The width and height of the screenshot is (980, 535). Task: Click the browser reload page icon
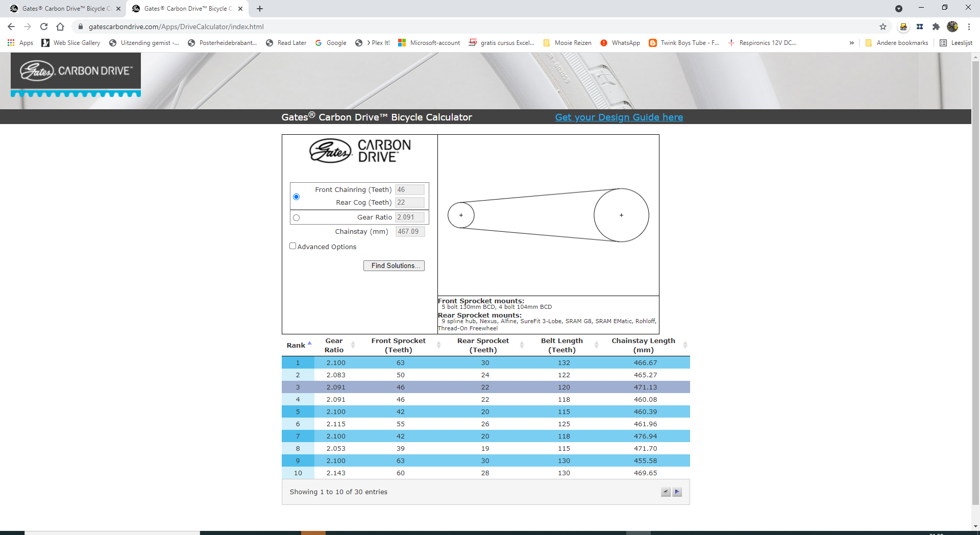coord(44,27)
